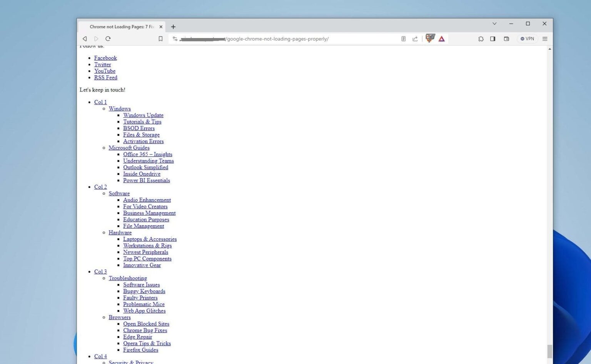Open the browser hamburger menu
Viewport: 591px width, 364px height.
(545, 38)
